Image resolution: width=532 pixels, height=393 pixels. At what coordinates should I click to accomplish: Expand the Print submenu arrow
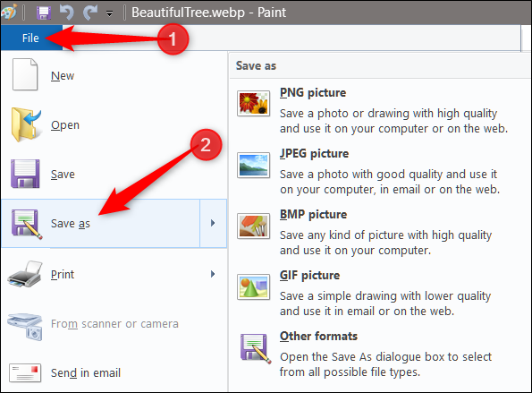[213, 274]
